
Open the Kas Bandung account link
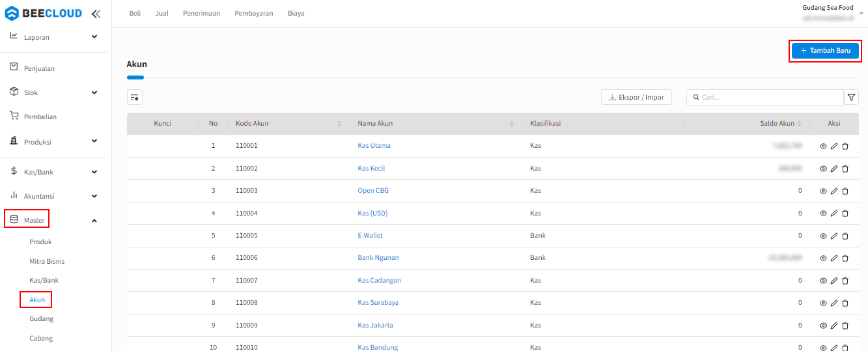tap(378, 347)
